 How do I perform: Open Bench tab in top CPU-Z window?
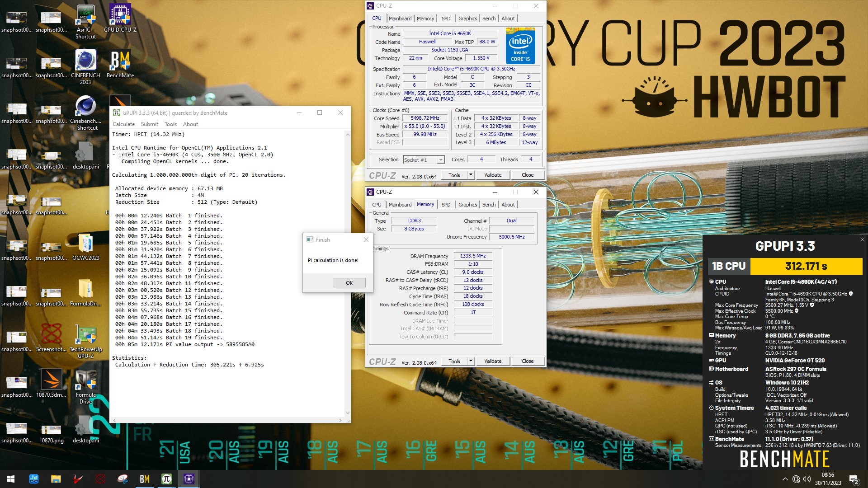489,19
